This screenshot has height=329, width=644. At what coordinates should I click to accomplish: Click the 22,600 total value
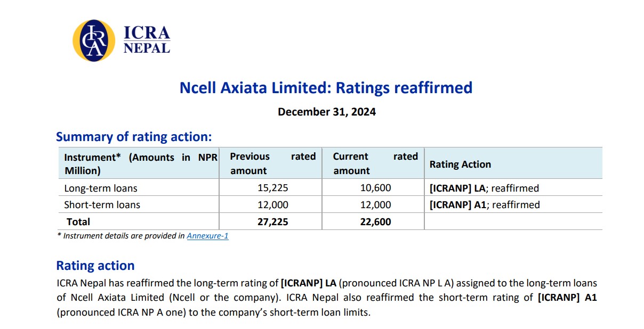tap(375, 222)
